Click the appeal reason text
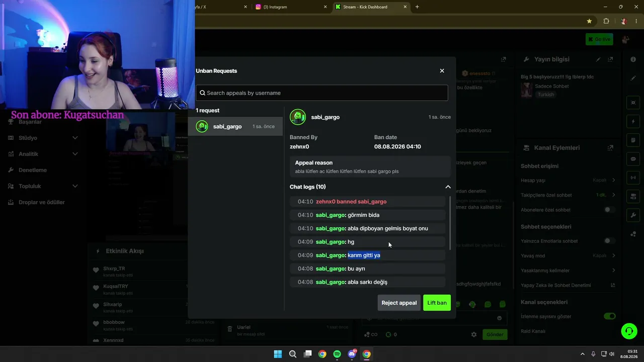The width and height of the screenshot is (644, 362). (347, 171)
